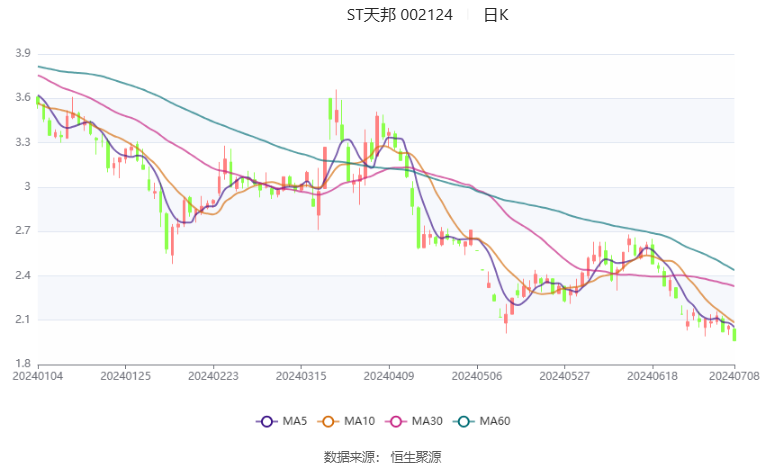Click the 20240527 date axis label
Viewport: 765px width, 465px height.
564,375
